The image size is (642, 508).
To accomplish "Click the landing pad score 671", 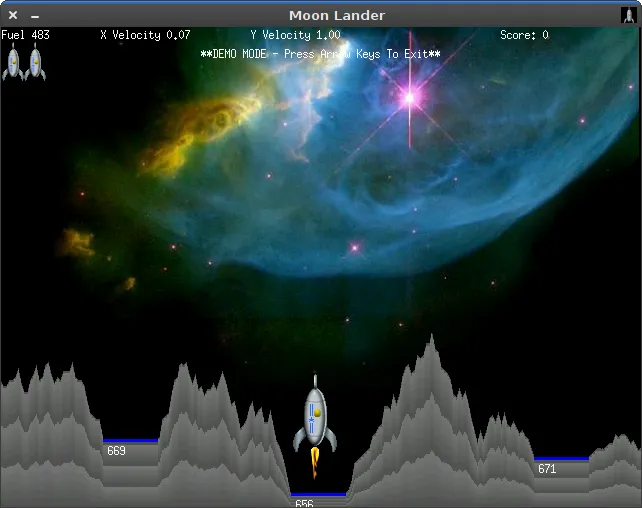I will (547, 468).
